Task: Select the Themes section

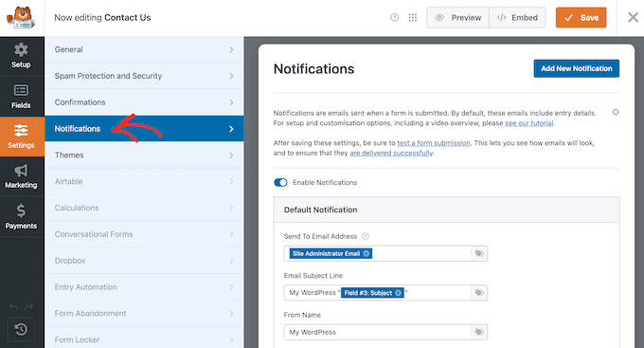Action: click(144, 155)
